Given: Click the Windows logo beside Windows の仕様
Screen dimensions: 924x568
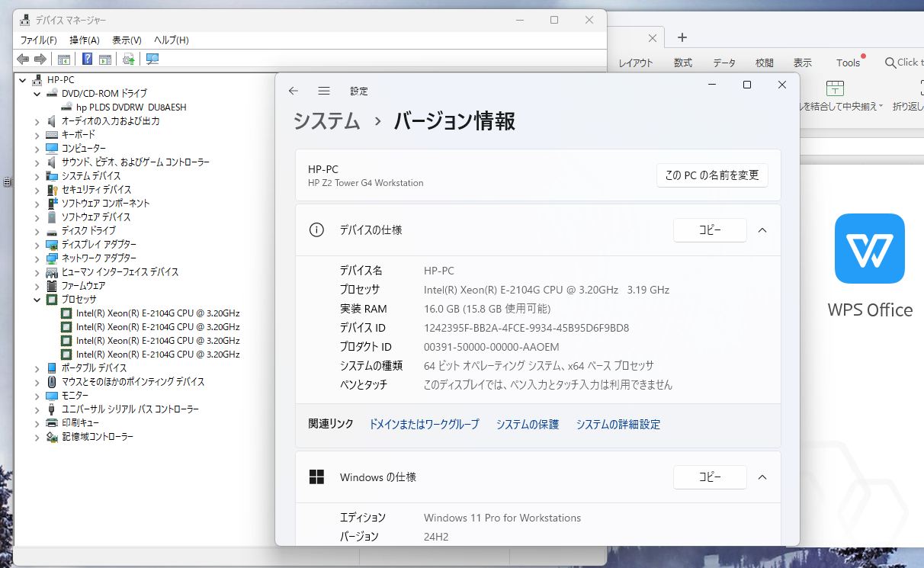Looking at the screenshot, I should (316, 477).
